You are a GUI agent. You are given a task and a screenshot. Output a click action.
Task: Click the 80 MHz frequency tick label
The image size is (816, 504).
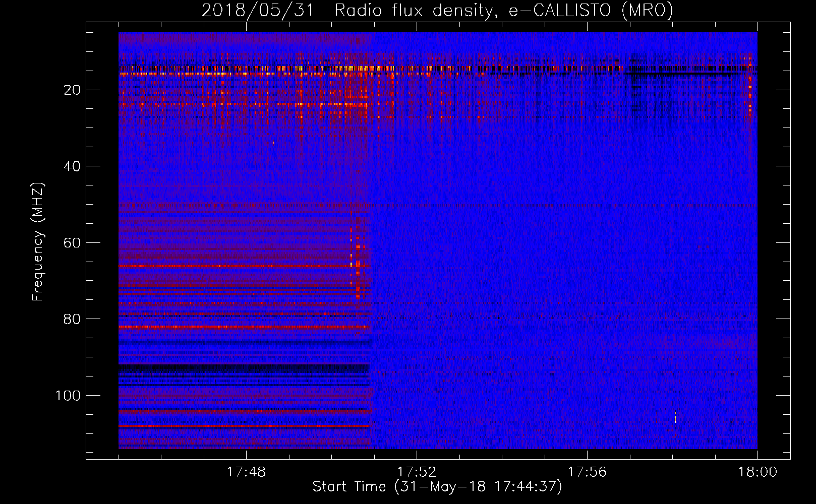pos(73,319)
